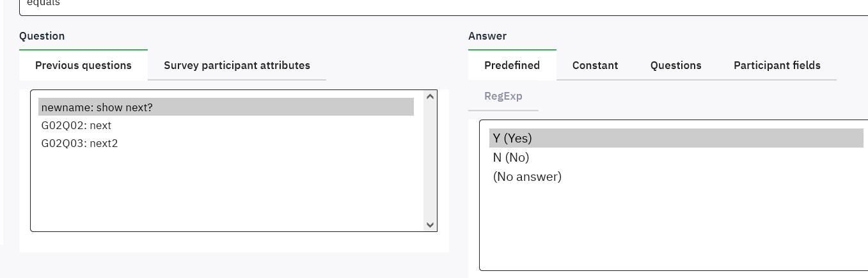The height and width of the screenshot is (278, 868).
Task: Click the question list scroll-down arrow
Action: [430, 224]
